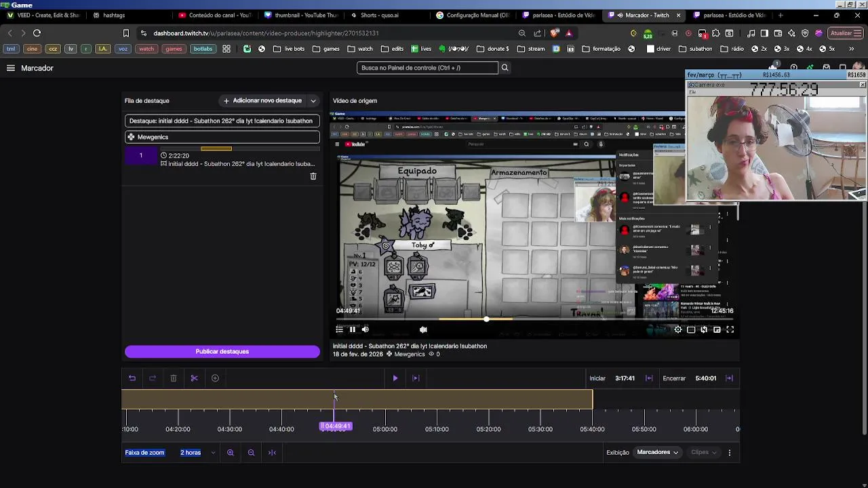Open the Marcador hamburger menu
This screenshot has height=488, width=868.
[11, 68]
